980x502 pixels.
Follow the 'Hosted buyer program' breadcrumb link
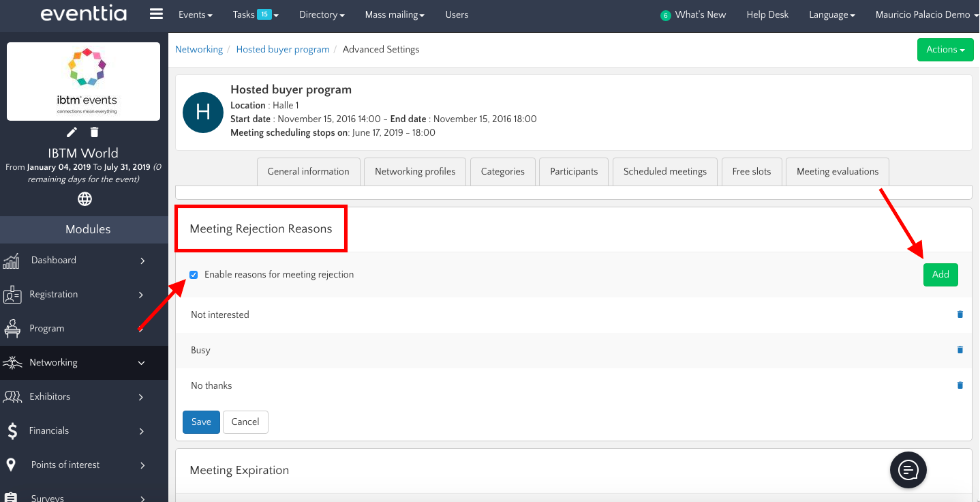(x=283, y=50)
